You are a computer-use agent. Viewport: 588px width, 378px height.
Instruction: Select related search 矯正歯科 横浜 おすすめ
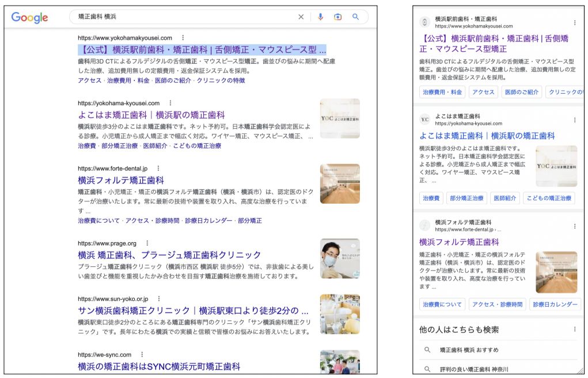(469, 350)
